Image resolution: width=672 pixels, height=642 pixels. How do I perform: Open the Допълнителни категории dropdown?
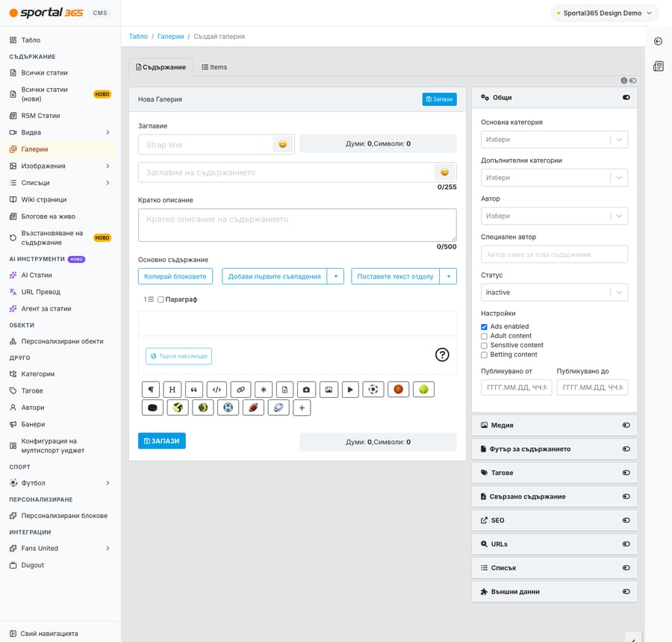click(x=554, y=178)
